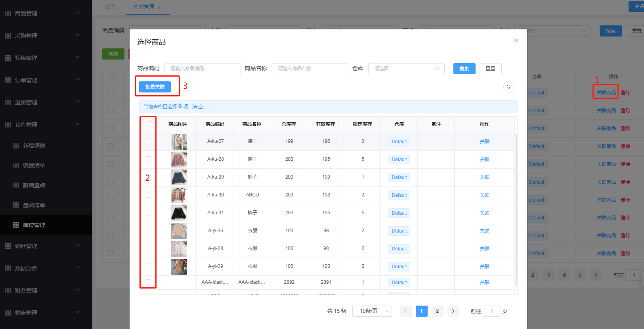Click next page arrow in background table pagination
The width and height of the screenshot is (644, 329).
tap(596, 275)
